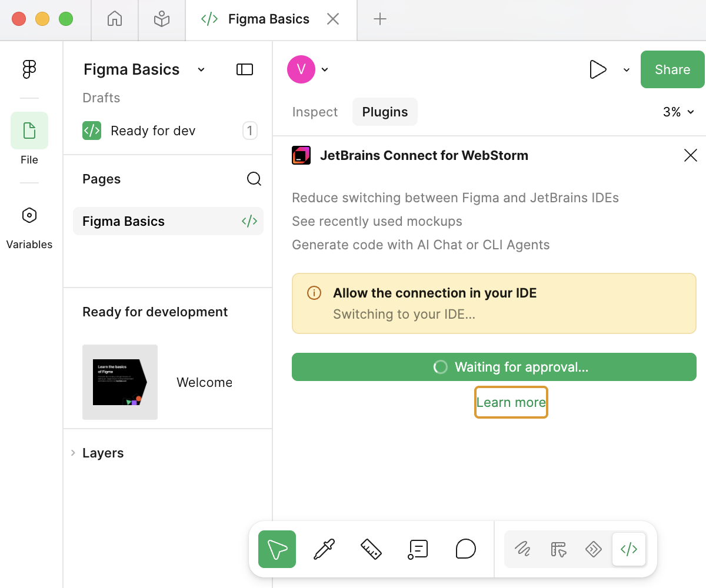This screenshot has width=706, height=588.
Task: Open a new tab with plus icon
Action: pos(380,19)
